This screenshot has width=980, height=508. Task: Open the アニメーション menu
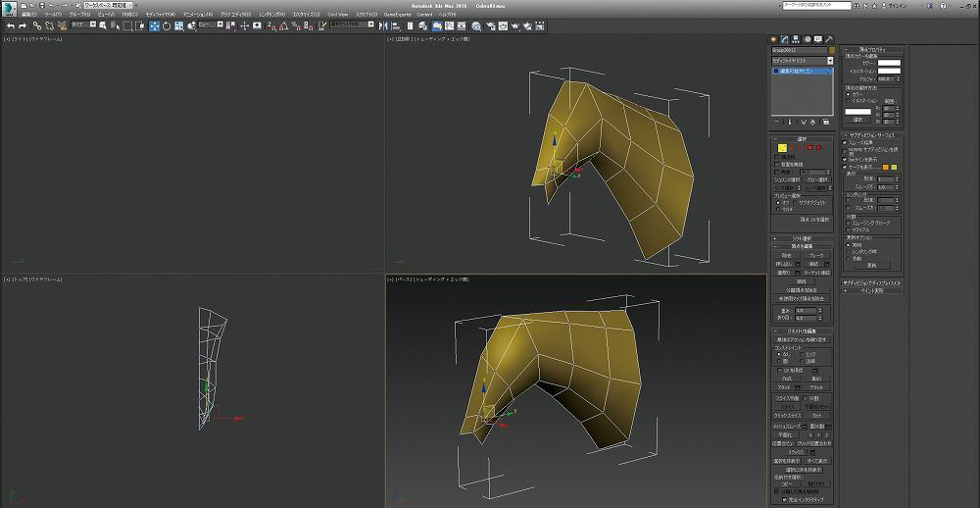point(197,15)
